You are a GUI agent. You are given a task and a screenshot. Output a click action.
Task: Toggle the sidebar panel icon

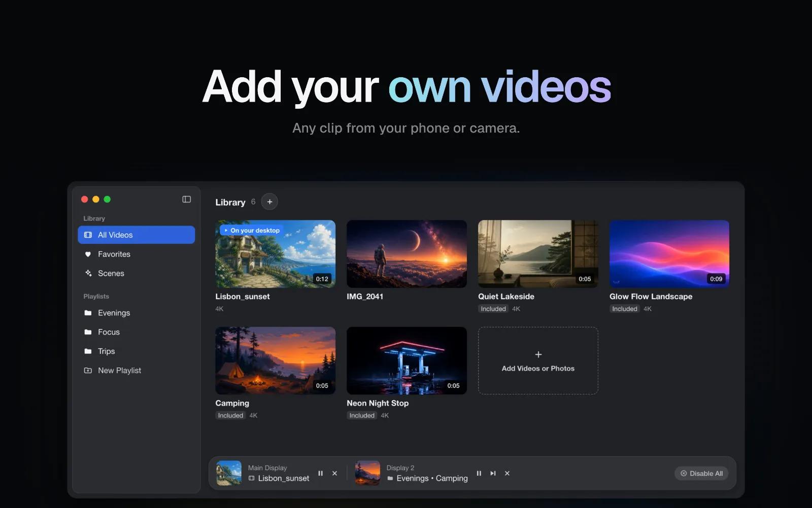pyautogui.click(x=187, y=199)
